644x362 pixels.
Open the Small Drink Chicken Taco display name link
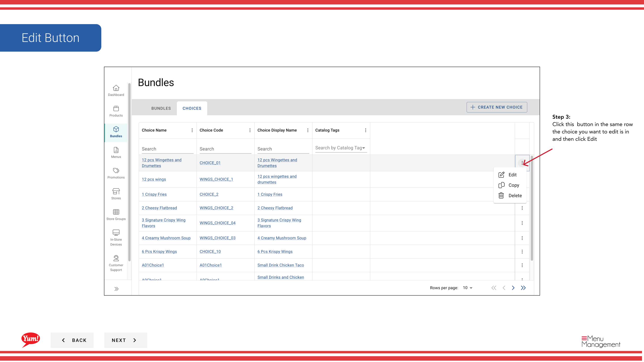pyautogui.click(x=280, y=265)
